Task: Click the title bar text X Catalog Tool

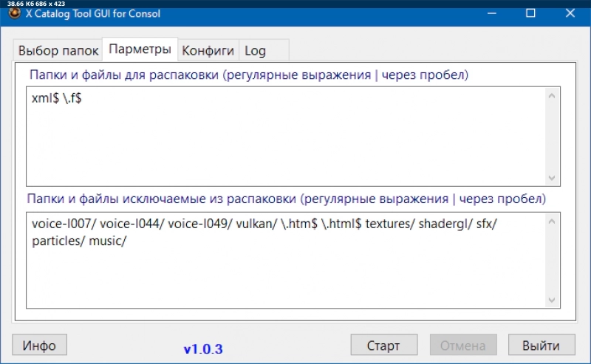Action: (x=92, y=13)
